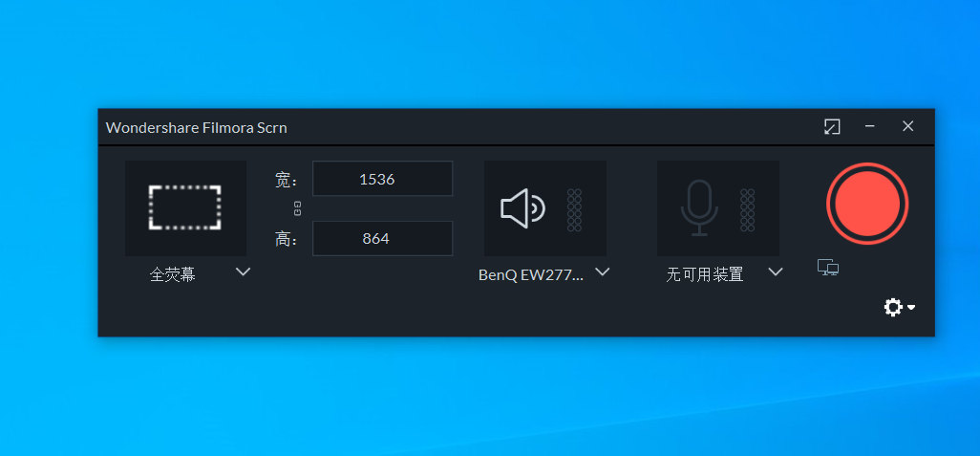Click the speaker volume level meter
Screen dimensions: 980x456
pos(574,209)
